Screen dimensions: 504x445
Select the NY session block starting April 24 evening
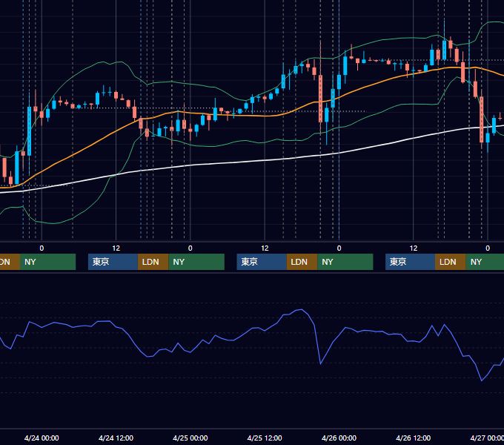coord(196,262)
